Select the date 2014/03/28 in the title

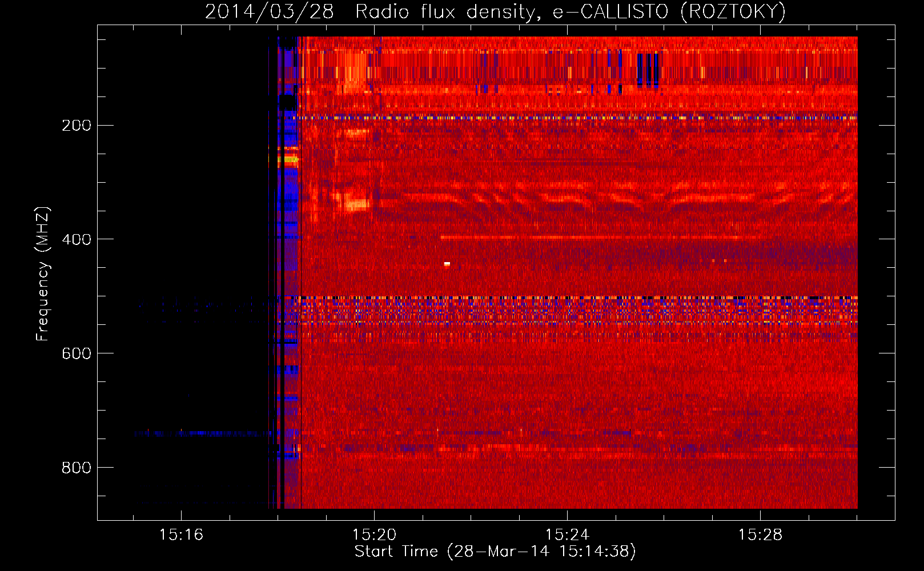(x=269, y=11)
